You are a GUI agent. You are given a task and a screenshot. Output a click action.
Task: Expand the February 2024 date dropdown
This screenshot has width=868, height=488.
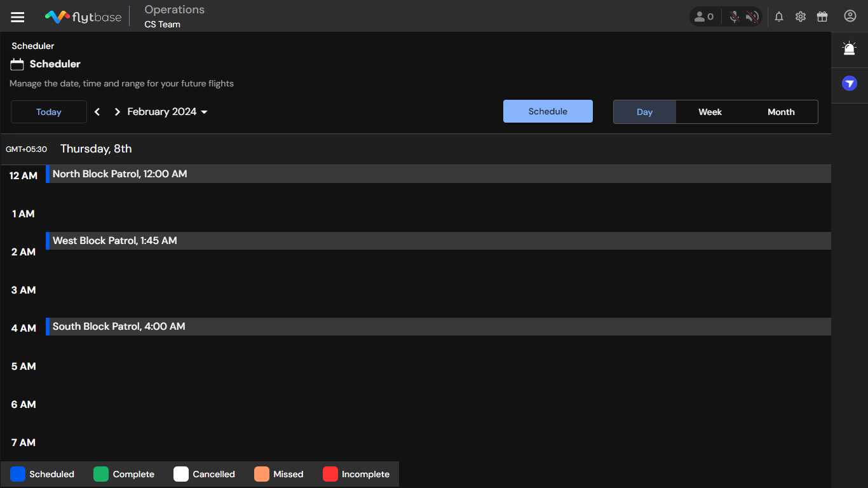168,112
